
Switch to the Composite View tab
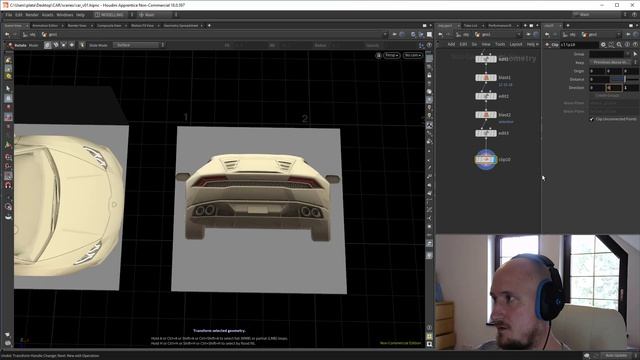tap(109, 25)
